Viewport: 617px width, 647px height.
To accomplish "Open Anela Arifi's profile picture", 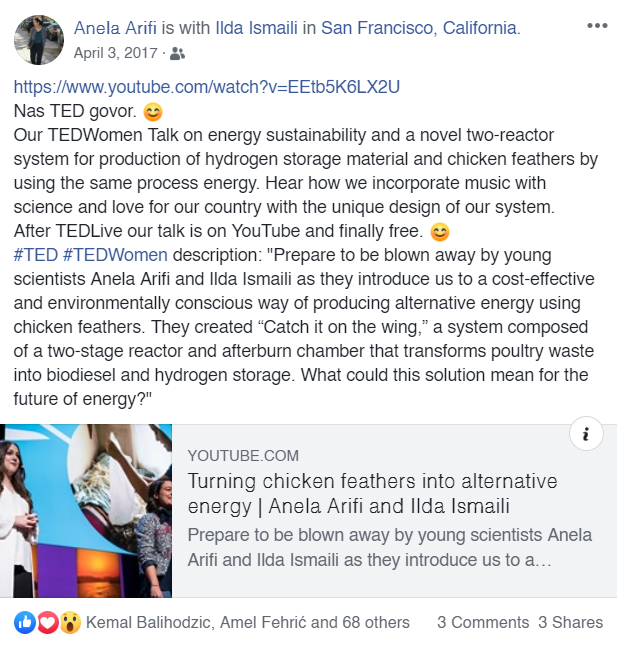I will [x=39, y=40].
